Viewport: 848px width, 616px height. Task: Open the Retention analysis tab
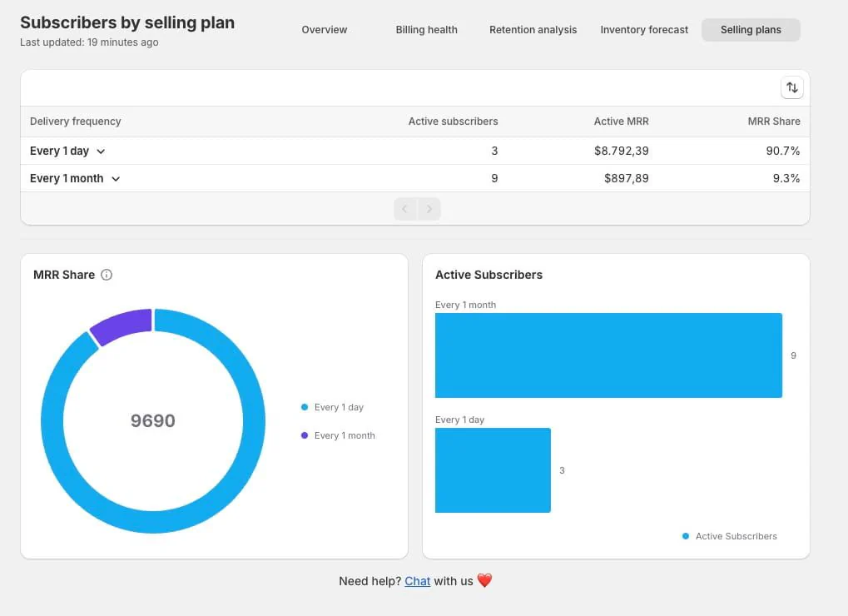(533, 30)
